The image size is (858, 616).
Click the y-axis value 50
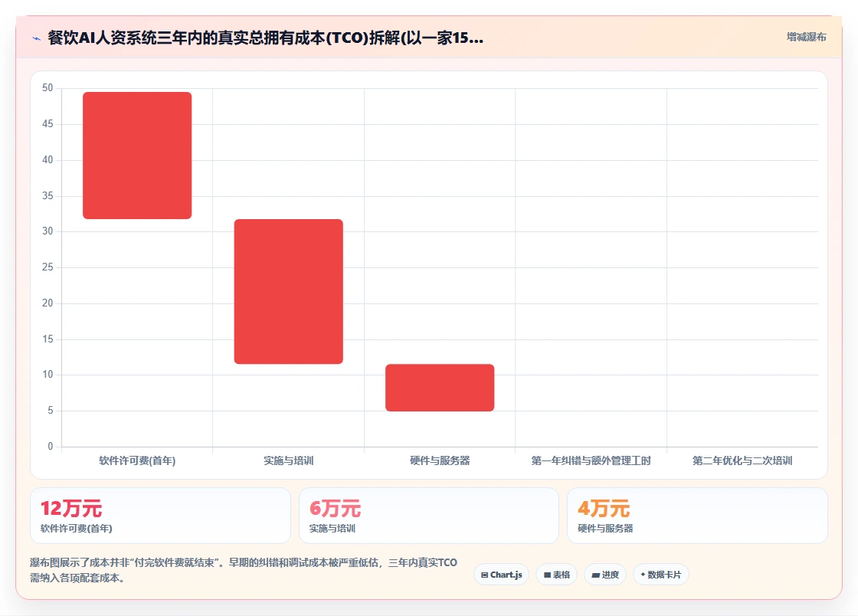[x=47, y=88]
